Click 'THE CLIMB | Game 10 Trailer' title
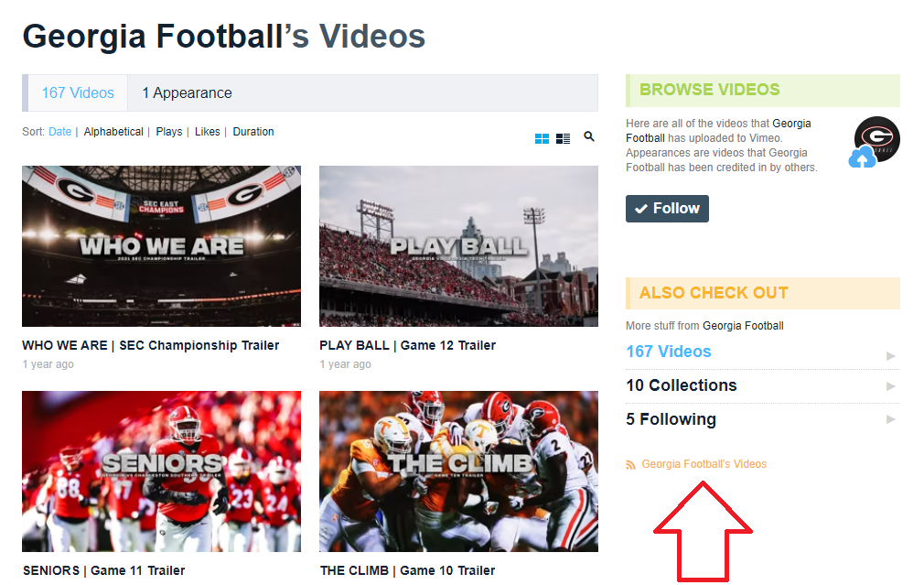 [407, 571]
